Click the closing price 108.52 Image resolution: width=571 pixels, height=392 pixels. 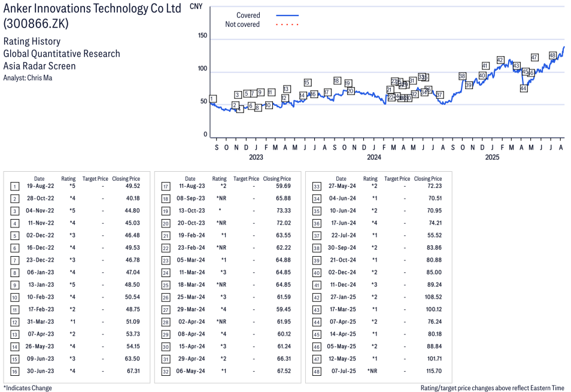(433, 297)
